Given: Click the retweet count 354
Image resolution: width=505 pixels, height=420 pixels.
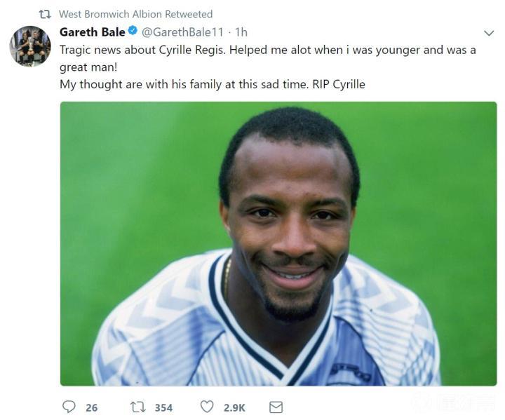Looking at the screenshot, I should tap(163, 407).
